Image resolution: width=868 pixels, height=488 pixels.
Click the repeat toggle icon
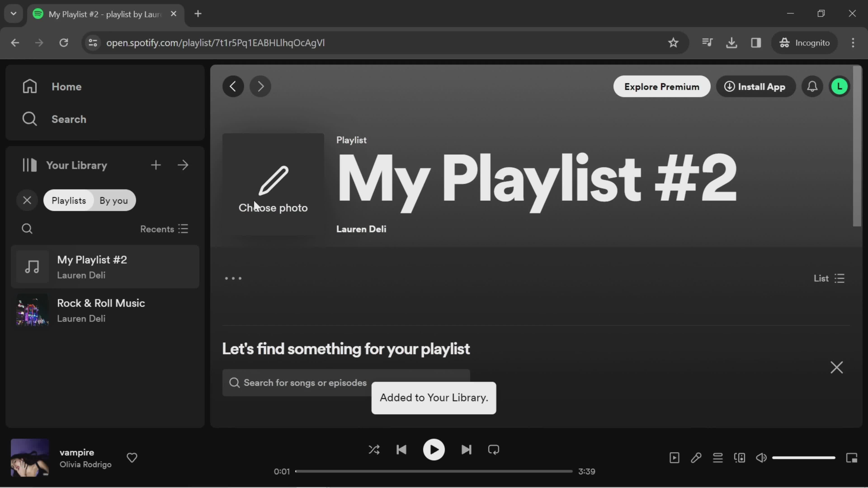[494, 450]
